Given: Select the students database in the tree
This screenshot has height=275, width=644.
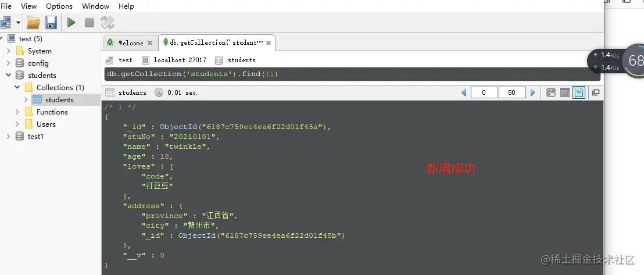Looking at the screenshot, I should point(42,75).
